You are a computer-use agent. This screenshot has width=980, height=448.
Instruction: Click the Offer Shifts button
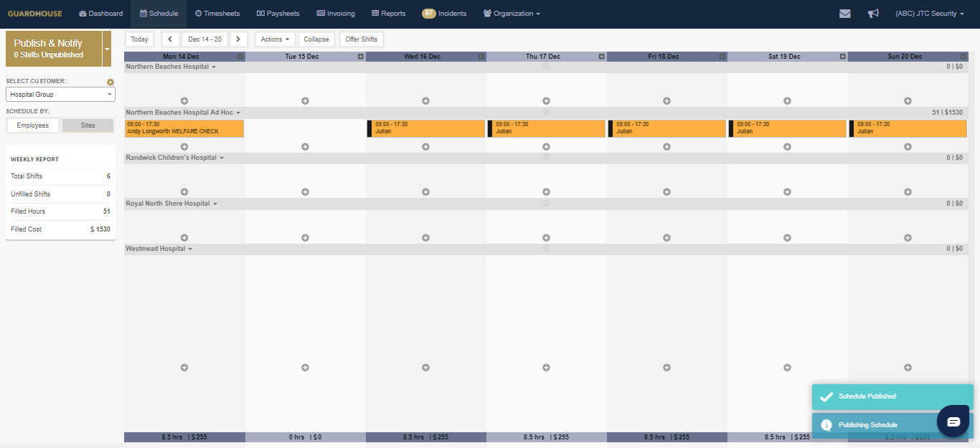(x=362, y=39)
